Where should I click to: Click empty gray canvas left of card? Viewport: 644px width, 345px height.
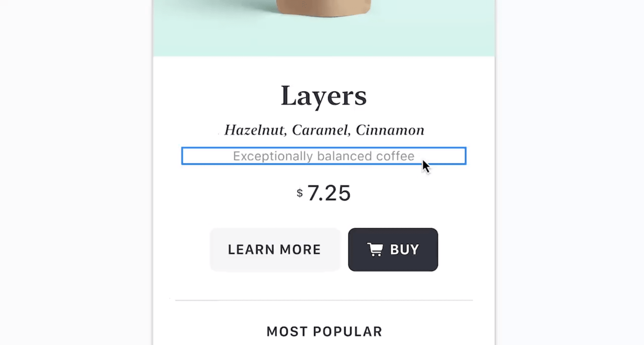click(76, 172)
